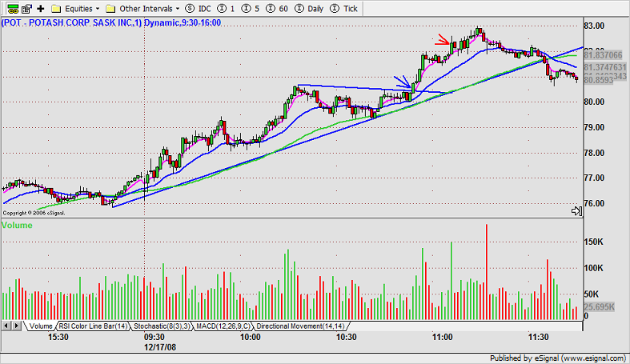Switch to Daily interval
This screenshot has width=630, height=364.
click(308, 9)
